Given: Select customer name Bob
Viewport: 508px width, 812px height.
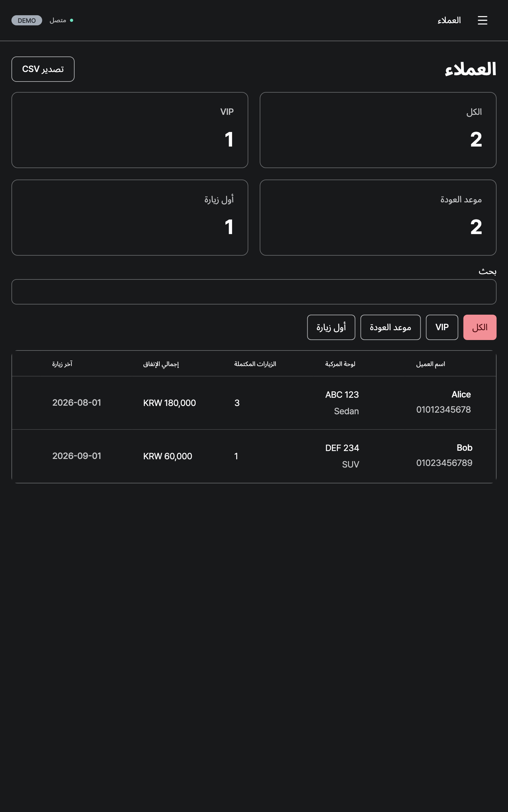Looking at the screenshot, I should click(x=464, y=448).
